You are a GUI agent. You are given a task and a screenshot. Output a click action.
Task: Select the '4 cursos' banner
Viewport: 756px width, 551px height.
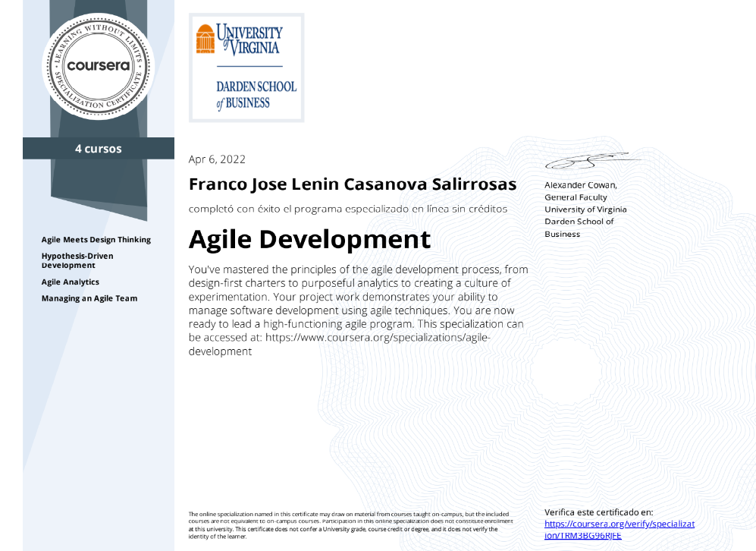98,149
